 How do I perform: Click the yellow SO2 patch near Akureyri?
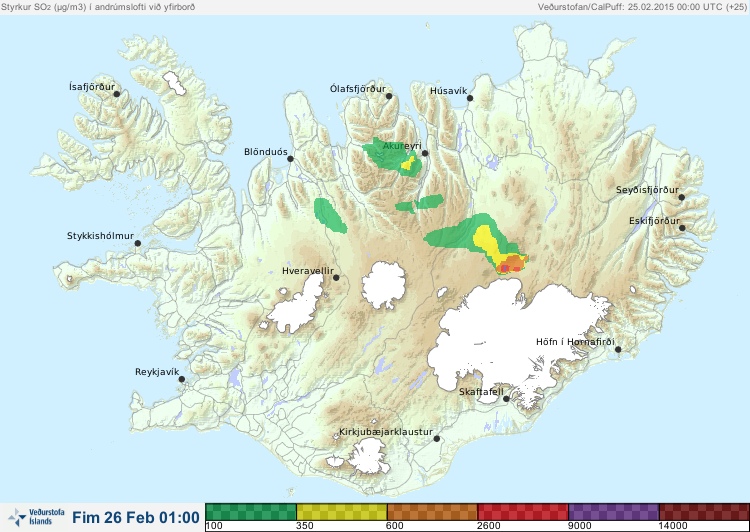click(408, 164)
